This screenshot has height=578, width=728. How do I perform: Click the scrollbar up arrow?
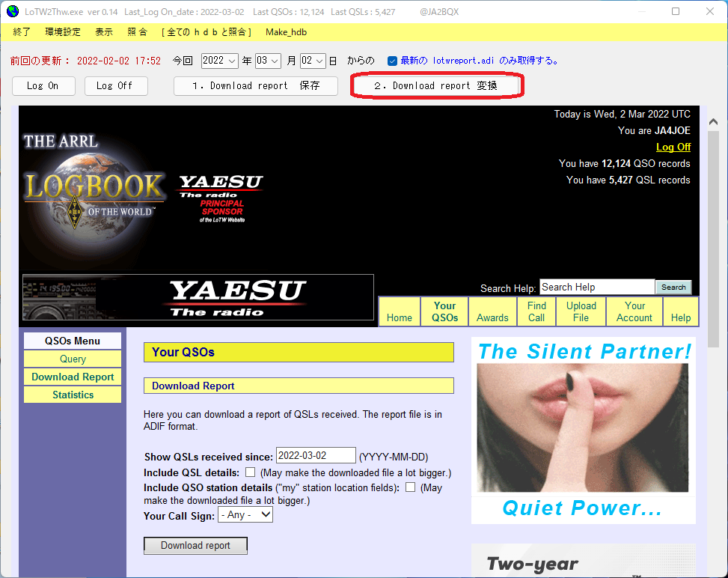(x=713, y=122)
